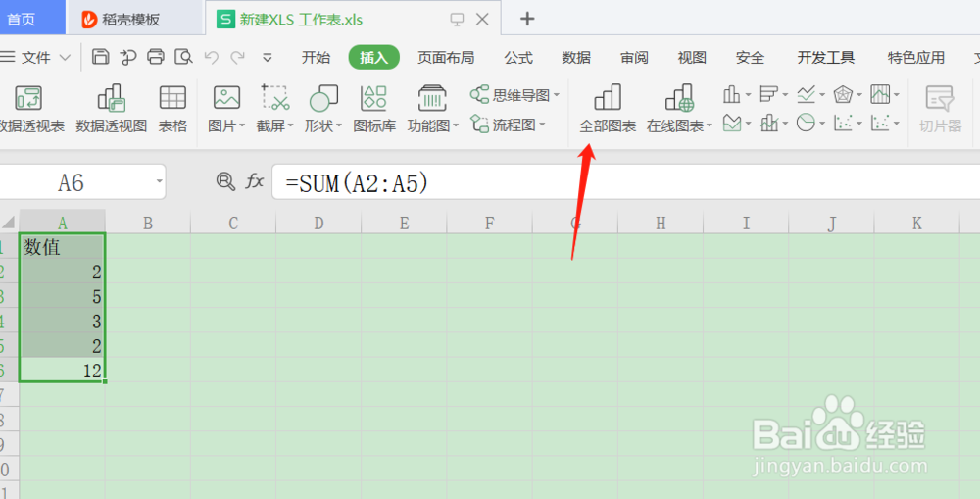Expand the quick access toolbar customize arrow

tap(268, 58)
